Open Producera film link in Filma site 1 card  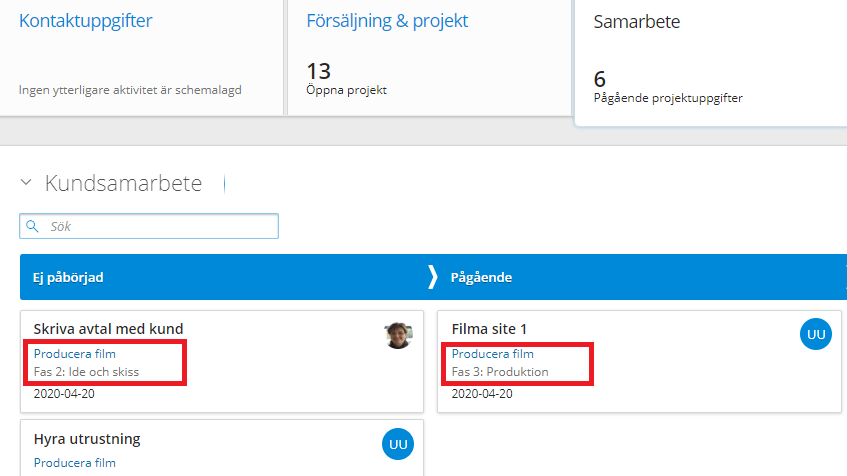tap(492, 354)
